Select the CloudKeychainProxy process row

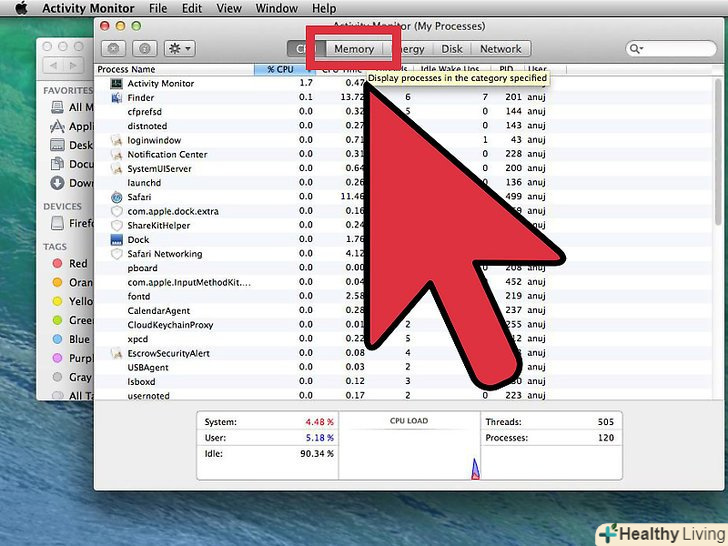(x=403, y=325)
